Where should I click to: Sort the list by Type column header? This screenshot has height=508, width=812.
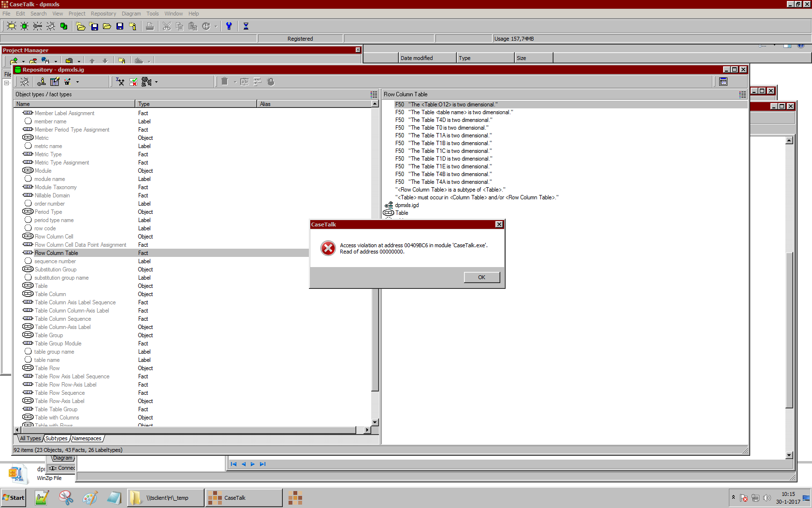[x=196, y=104]
